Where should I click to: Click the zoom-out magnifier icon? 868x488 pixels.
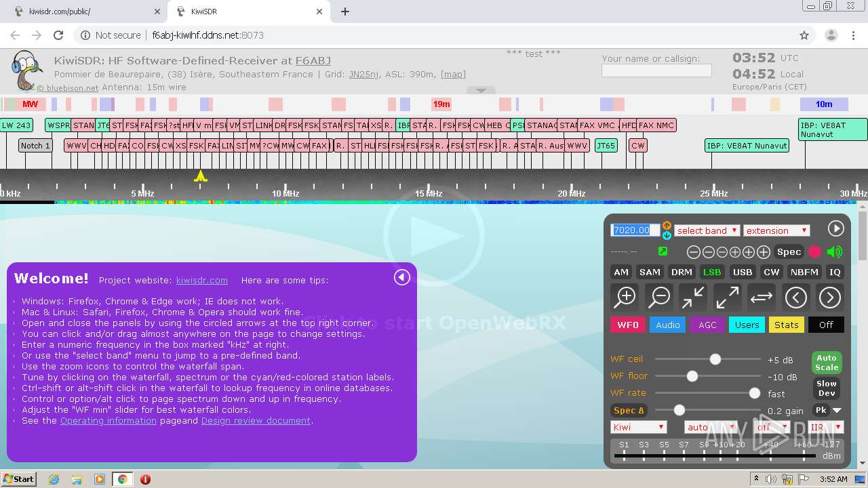658,297
